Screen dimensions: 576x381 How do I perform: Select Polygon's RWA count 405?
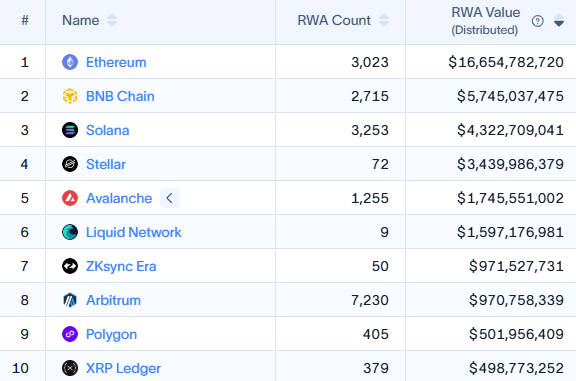tap(376, 334)
